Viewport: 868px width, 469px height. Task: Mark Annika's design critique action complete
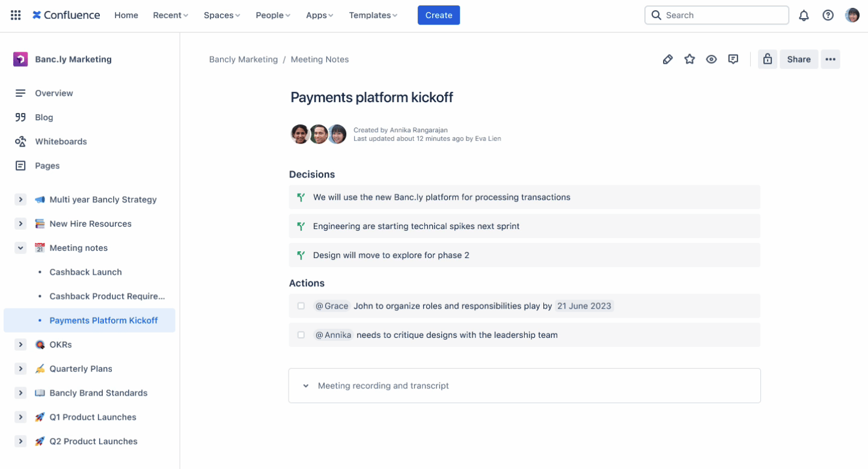pyautogui.click(x=301, y=335)
